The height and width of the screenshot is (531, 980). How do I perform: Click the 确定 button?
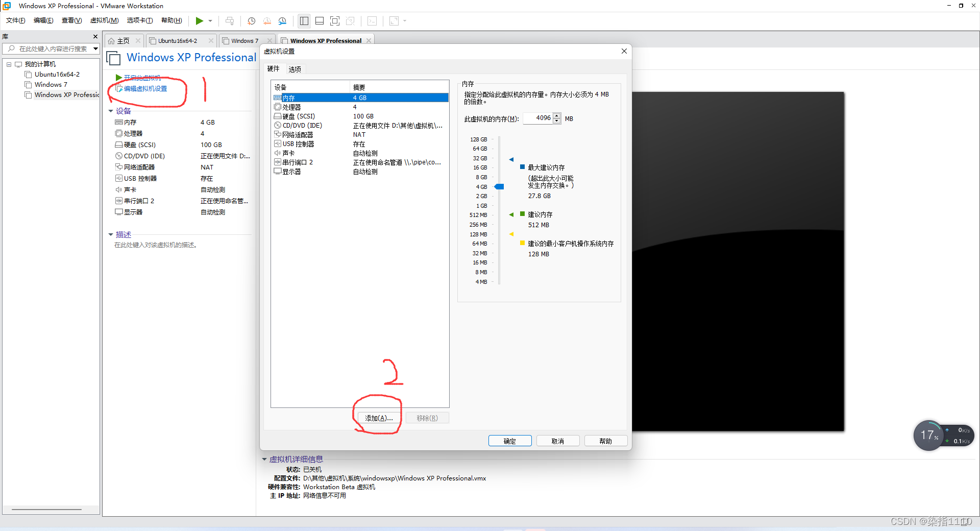tap(510, 441)
